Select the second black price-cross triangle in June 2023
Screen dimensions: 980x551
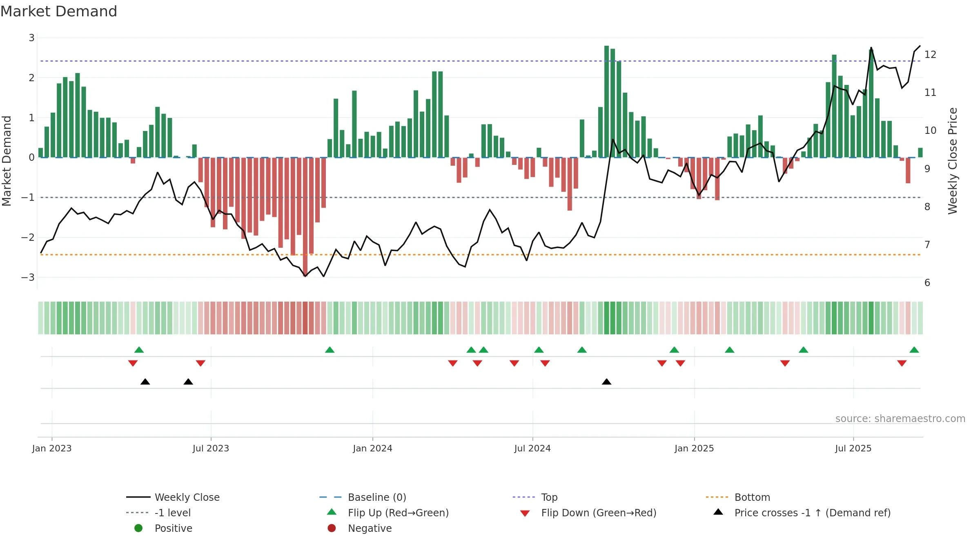188,382
